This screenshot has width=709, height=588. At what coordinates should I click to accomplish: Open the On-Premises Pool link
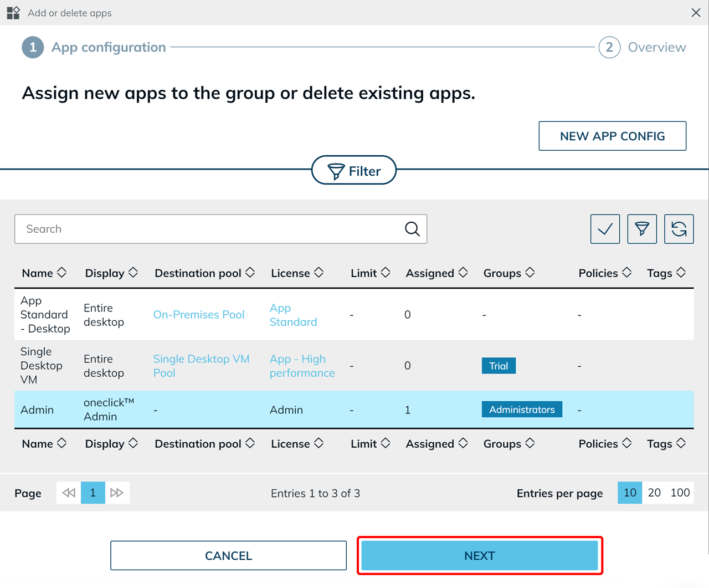199,314
